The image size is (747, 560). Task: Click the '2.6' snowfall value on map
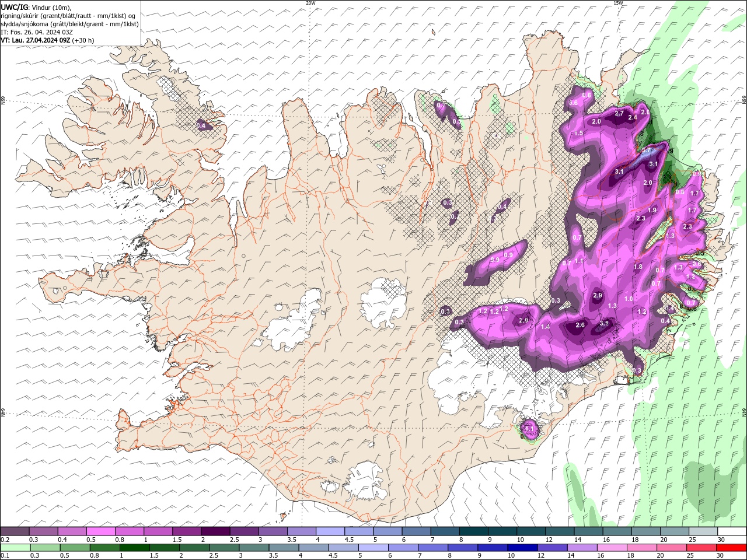coord(580,325)
